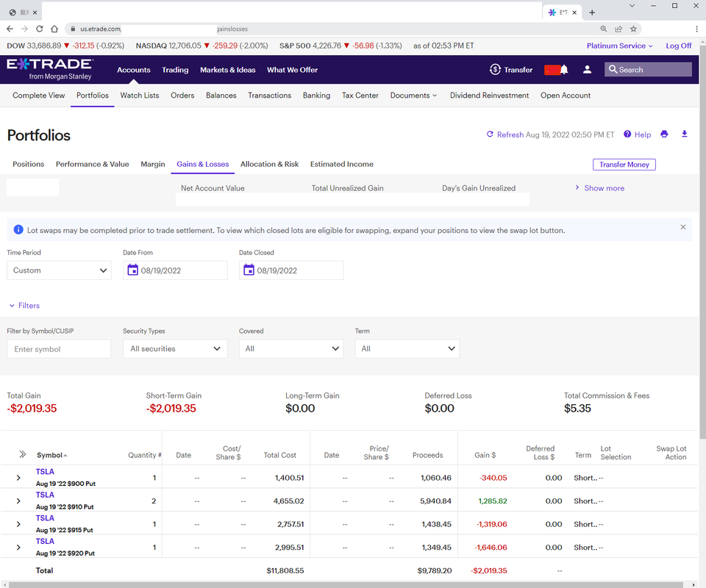Expand Show more account details
This screenshot has height=588, width=706.
pyautogui.click(x=600, y=188)
